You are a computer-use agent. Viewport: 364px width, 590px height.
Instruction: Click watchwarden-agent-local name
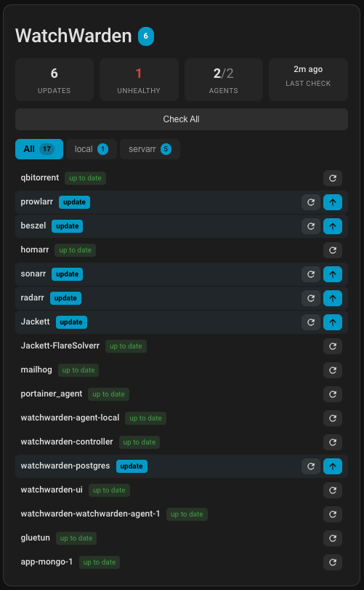pyautogui.click(x=70, y=418)
